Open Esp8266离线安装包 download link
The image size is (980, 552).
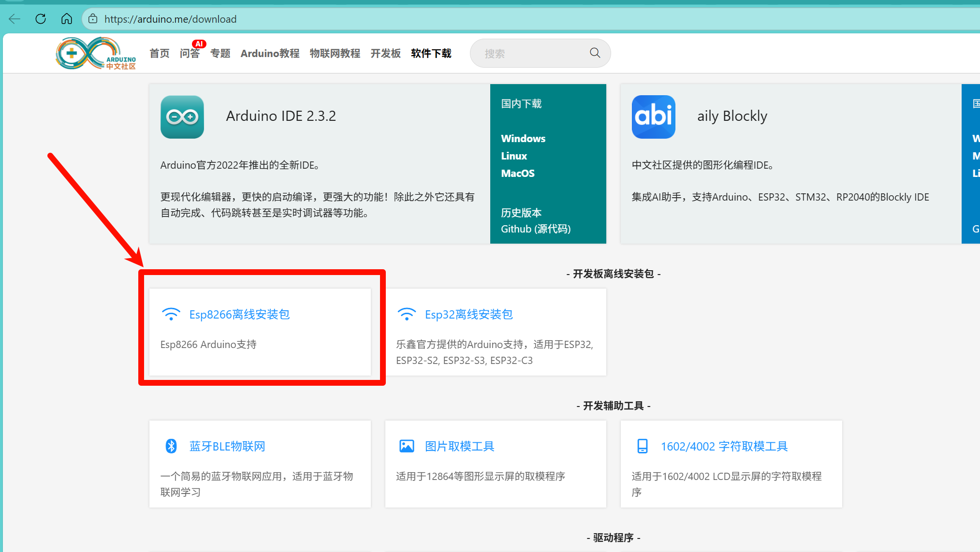(239, 315)
